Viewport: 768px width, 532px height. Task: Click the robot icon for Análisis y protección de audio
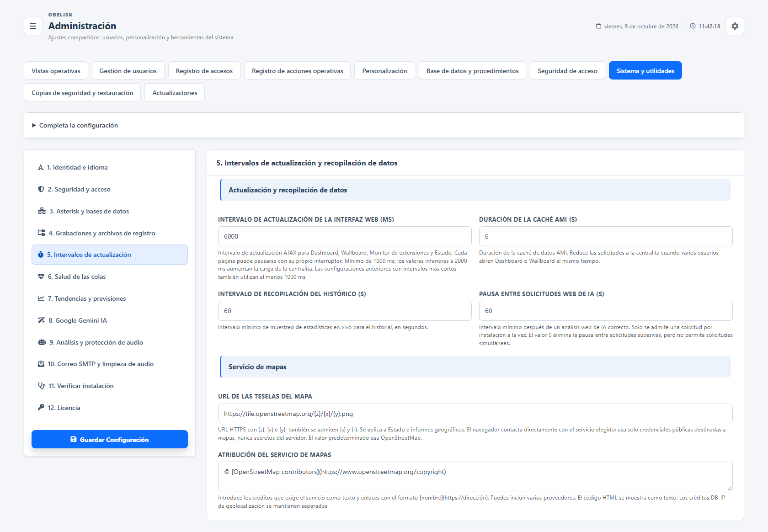click(x=42, y=342)
